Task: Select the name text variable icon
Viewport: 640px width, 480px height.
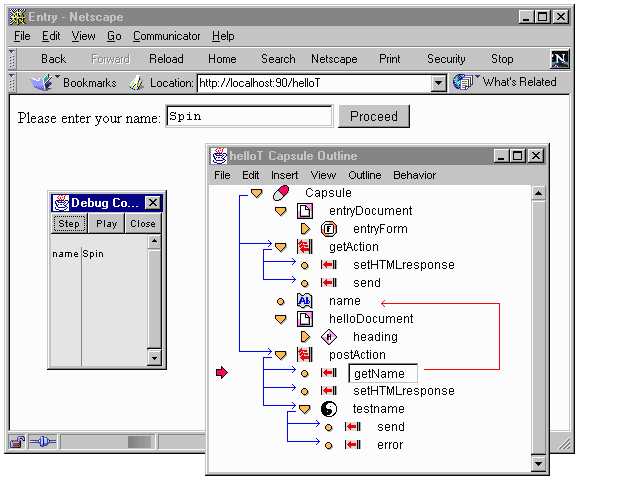Action: (304, 301)
